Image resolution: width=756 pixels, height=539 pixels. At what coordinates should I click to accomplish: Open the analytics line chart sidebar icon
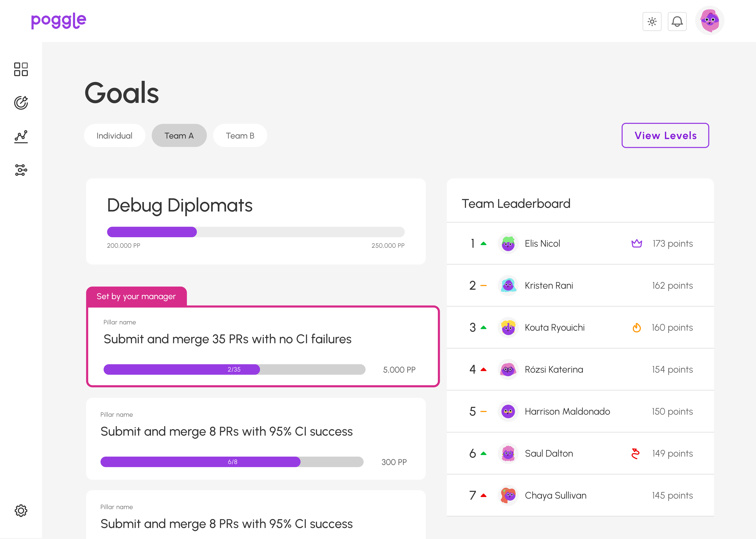point(21,136)
